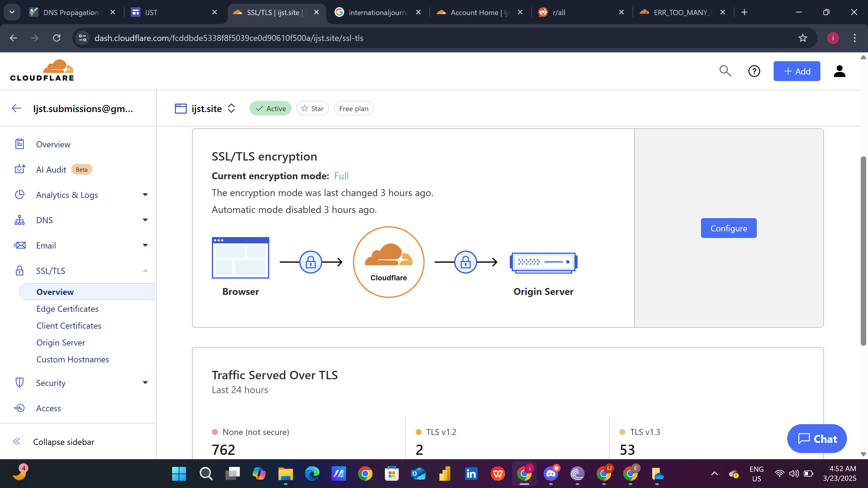Click the blue Add button
868x488 pixels.
[797, 71]
